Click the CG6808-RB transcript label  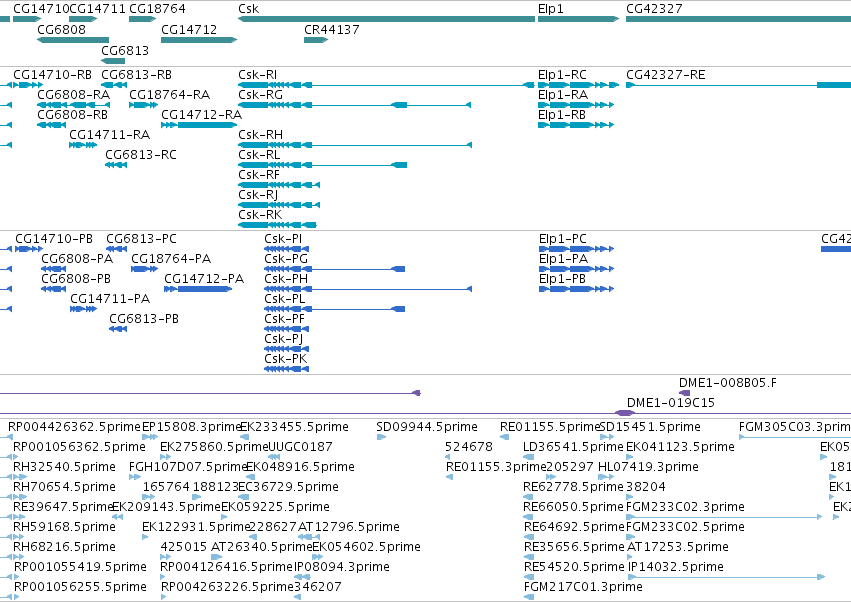72,115
